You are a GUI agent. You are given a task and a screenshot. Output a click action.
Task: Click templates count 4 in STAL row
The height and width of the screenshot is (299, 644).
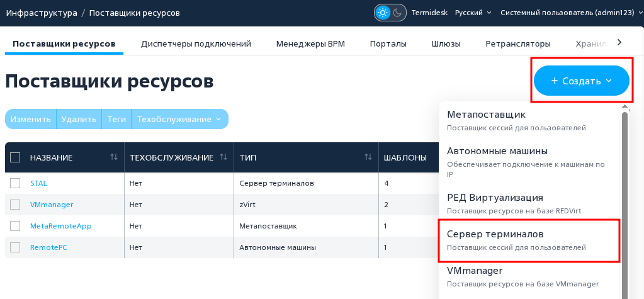(386, 183)
